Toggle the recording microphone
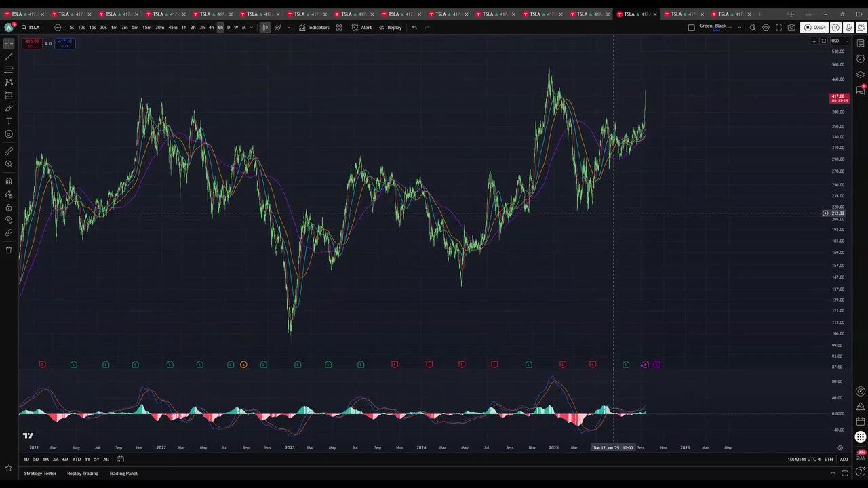Screen dimensions: 868x488 click(x=848, y=27)
